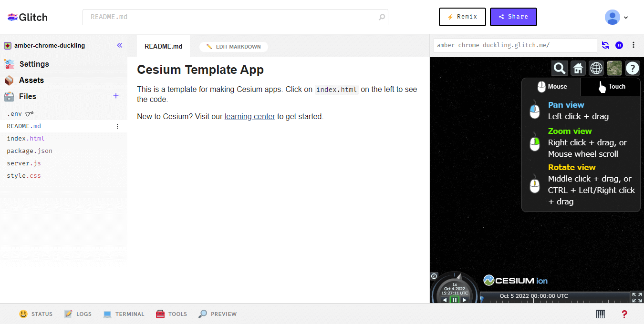Open the user account avatar menu
This screenshot has height=324, width=644.
pos(616,17)
